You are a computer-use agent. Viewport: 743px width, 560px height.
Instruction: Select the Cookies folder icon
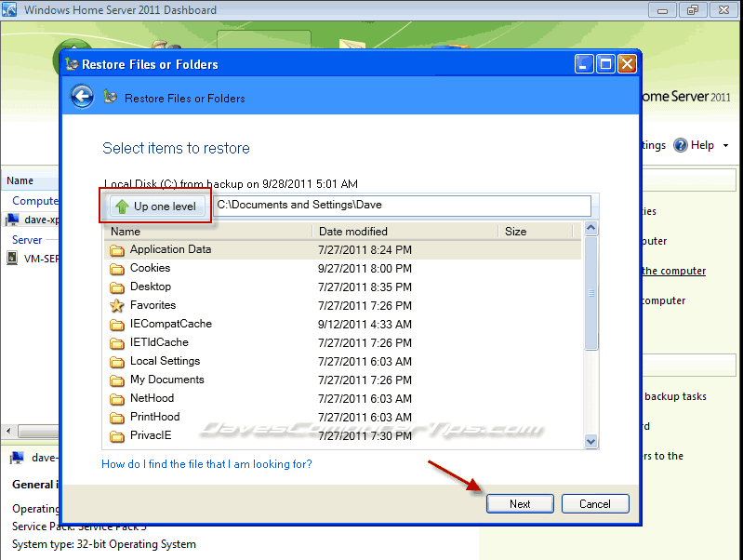tap(116, 269)
